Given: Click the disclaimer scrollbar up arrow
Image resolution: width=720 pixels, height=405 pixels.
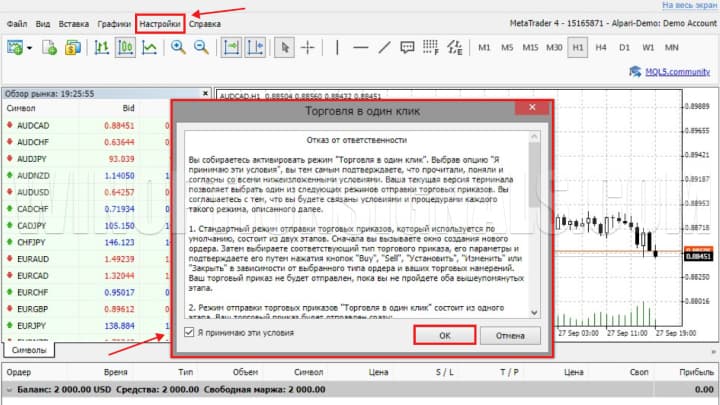Looking at the screenshot, I should 534,136.
